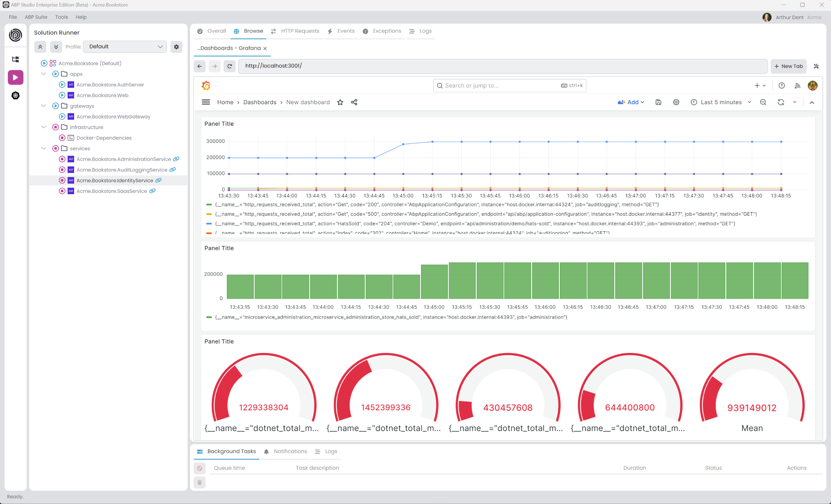
Task: Open the Grafana home icon
Action: [x=206, y=85]
